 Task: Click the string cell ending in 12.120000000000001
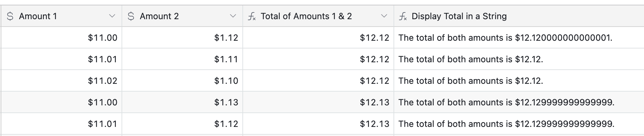(519, 38)
